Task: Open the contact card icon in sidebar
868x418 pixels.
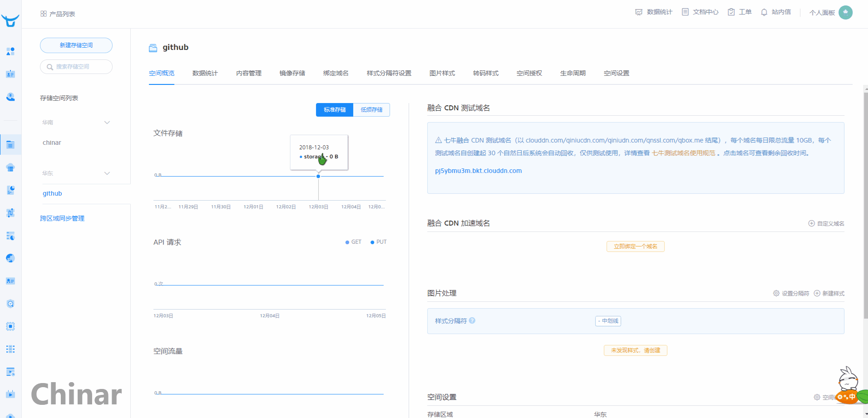Action: point(10,281)
